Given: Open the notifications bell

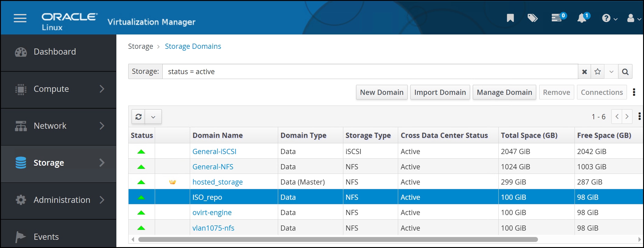Looking at the screenshot, I should tap(583, 17).
